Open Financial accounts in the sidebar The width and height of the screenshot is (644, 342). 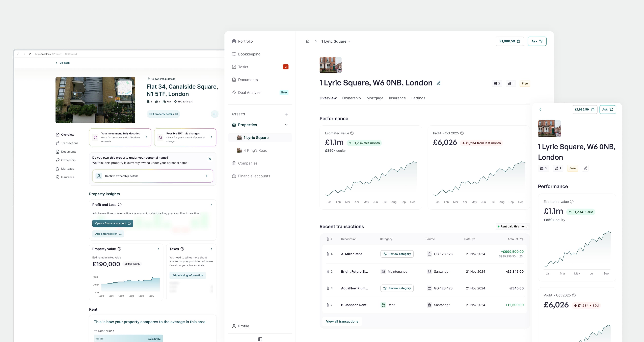(254, 176)
